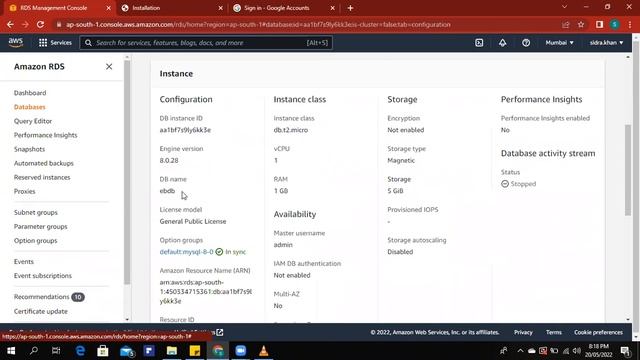
Task: Open Privacy link in footer
Action: pos(523,332)
